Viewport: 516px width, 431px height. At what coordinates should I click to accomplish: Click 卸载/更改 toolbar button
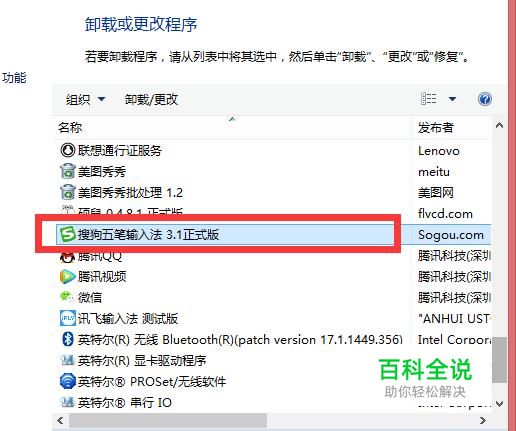[x=151, y=99]
